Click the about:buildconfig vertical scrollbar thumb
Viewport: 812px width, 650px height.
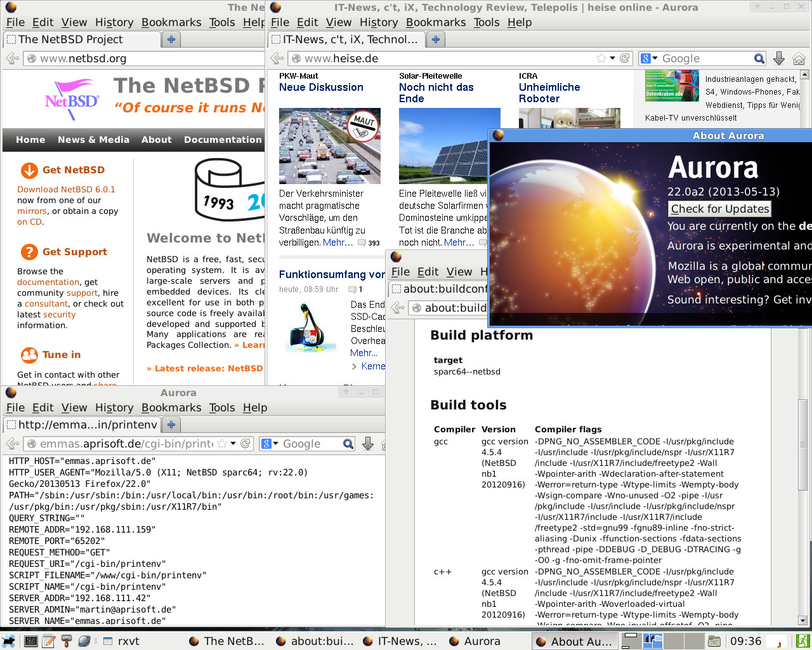coord(802,444)
